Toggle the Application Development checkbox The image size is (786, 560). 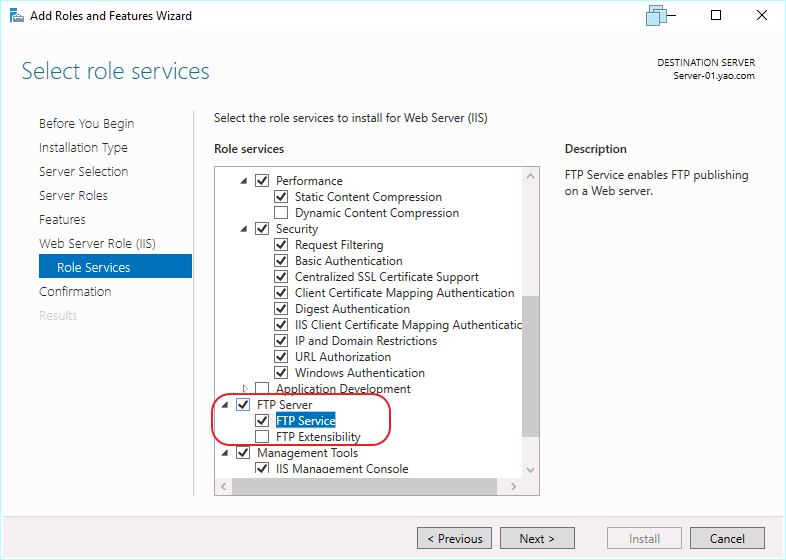click(262, 389)
